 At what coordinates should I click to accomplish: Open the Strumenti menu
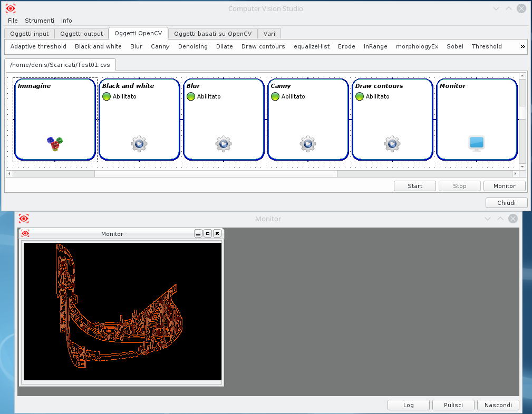tap(40, 21)
